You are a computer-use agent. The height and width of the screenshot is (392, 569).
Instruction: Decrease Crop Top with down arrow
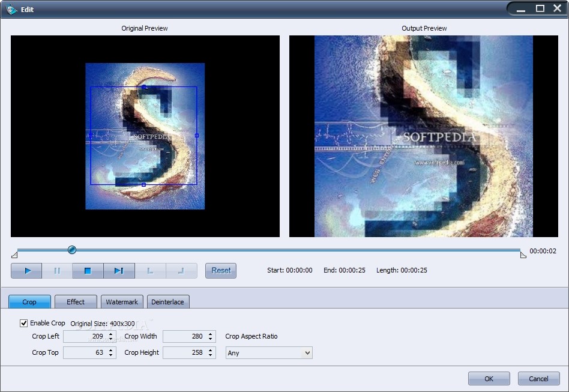pos(110,355)
